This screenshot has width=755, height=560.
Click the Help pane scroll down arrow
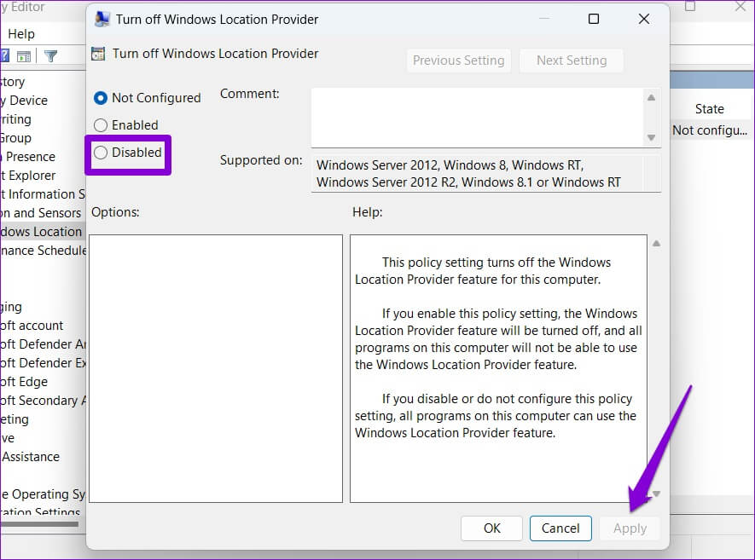[x=656, y=494]
